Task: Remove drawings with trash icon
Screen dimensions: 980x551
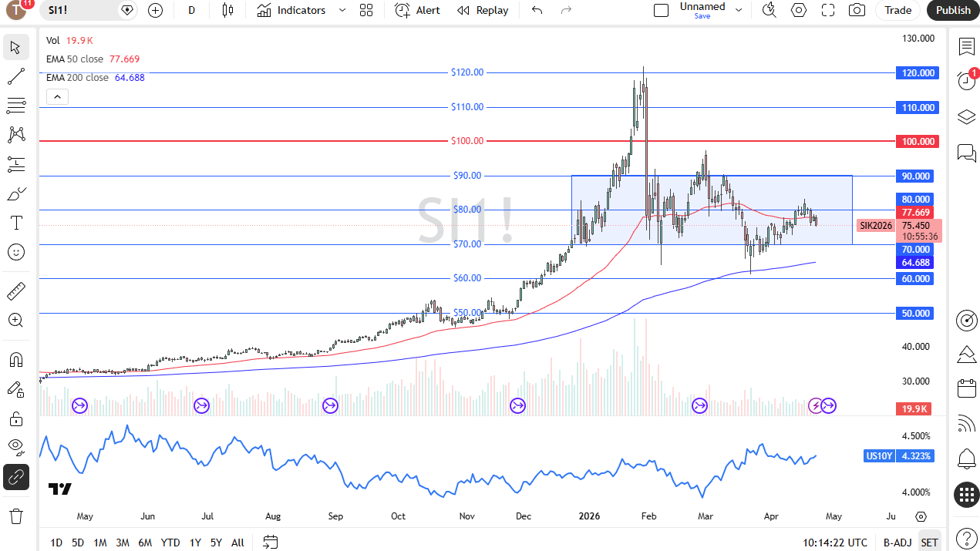Action: pos(16,516)
